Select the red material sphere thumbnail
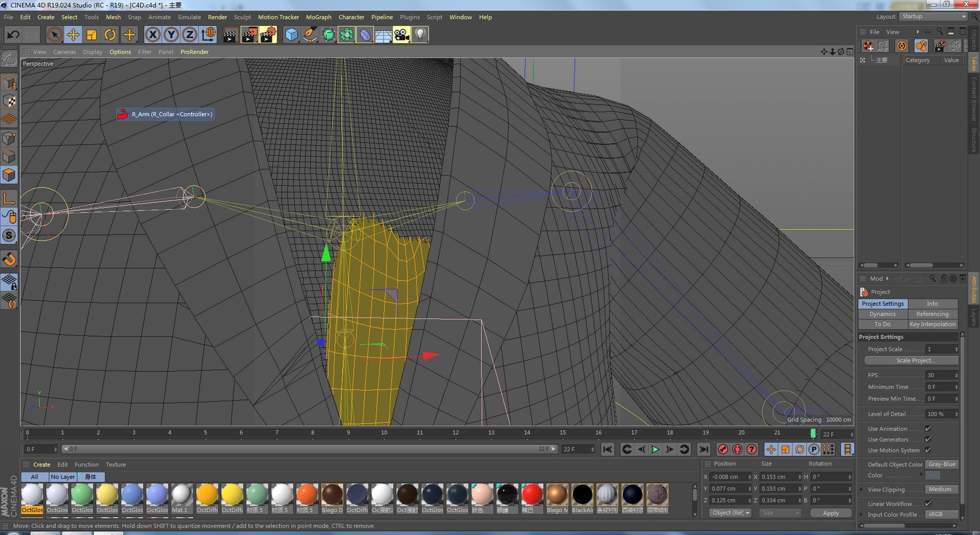Image resolution: width=980 pixels, height=535 pixels. click(x=531, y=495)
